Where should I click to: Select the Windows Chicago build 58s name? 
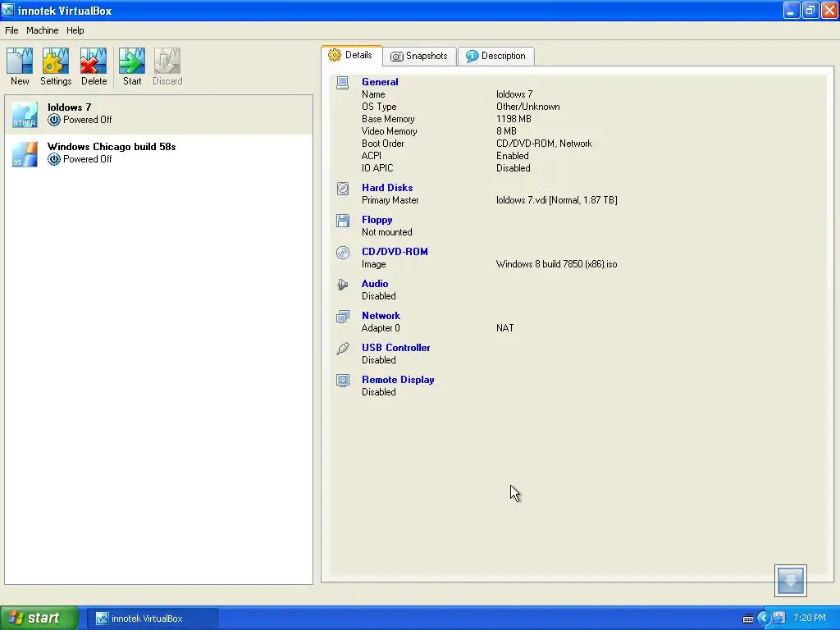(x=112, y=147)
